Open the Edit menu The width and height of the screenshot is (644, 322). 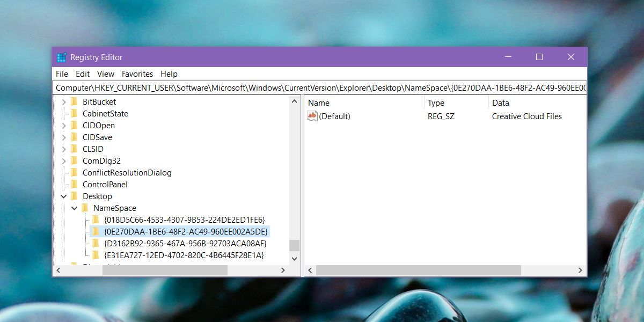(83, 74)
